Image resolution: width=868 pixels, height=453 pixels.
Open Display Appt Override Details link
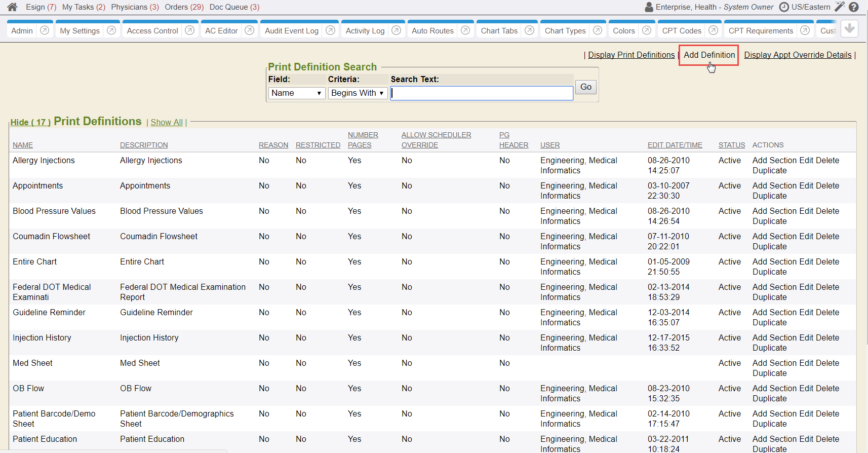coord(798,55)
